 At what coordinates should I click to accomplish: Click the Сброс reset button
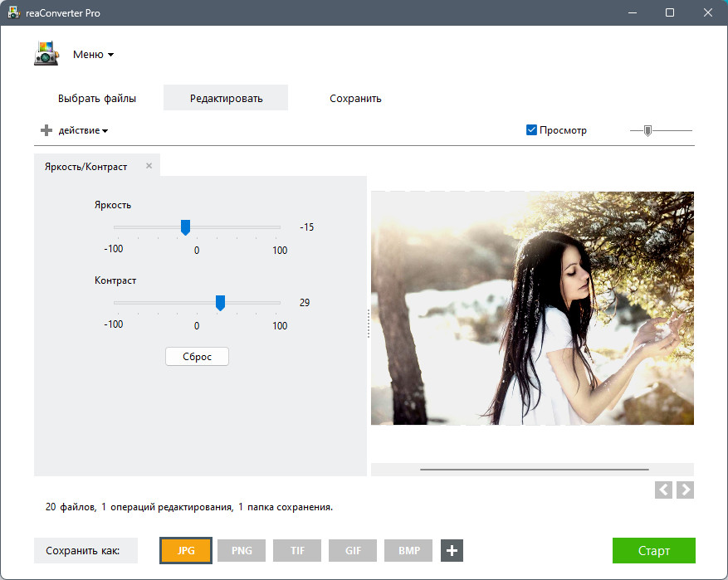click(x=197, y=357)
